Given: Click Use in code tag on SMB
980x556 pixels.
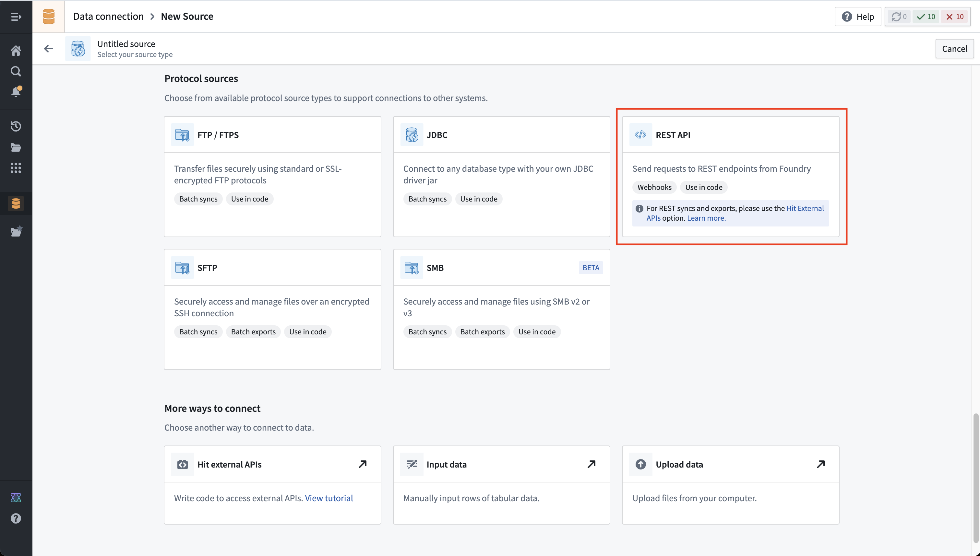Looking at the screenshot, I should coord(537,332).
